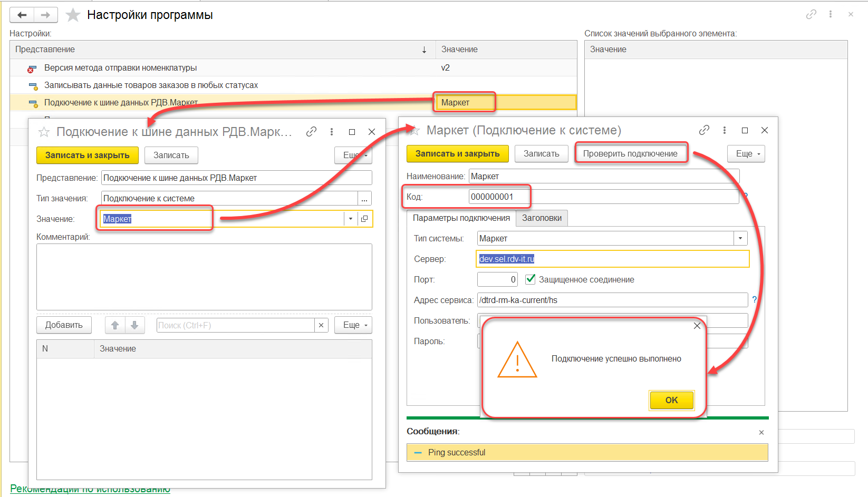Expand Тип системы dropdown
This screenshot has height=497, width=868.
[740, 238]
